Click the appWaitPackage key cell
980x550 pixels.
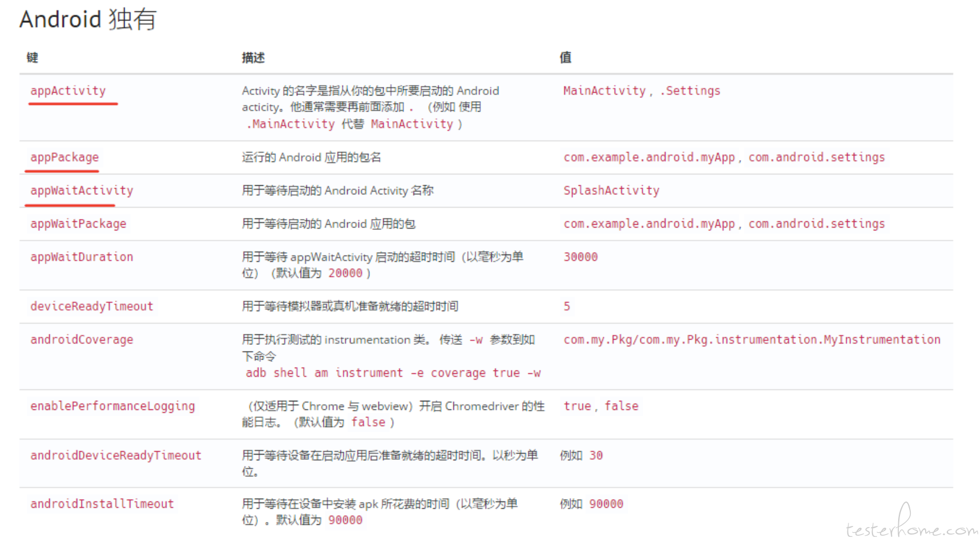tap(78, 224)
